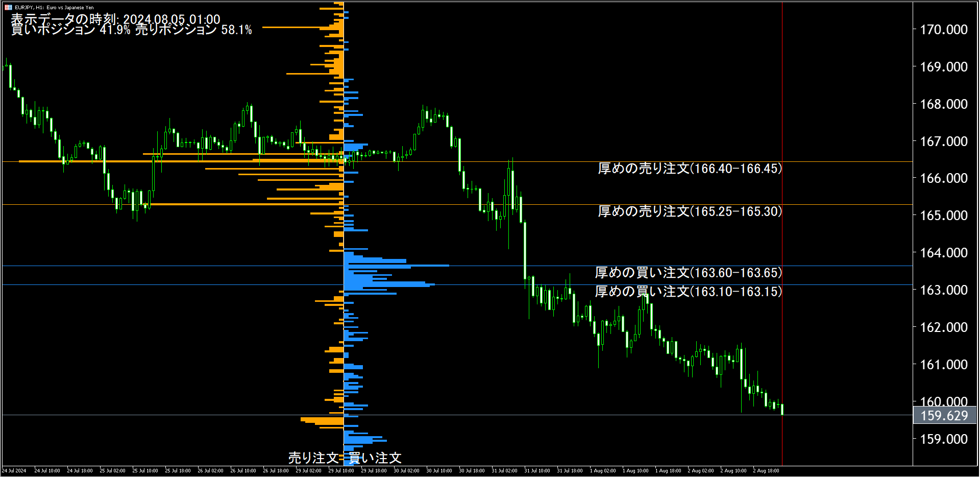Select label 厚めの売り注文(165.25-165.30)
Screen dimensions: 980x477
(690, 211)
